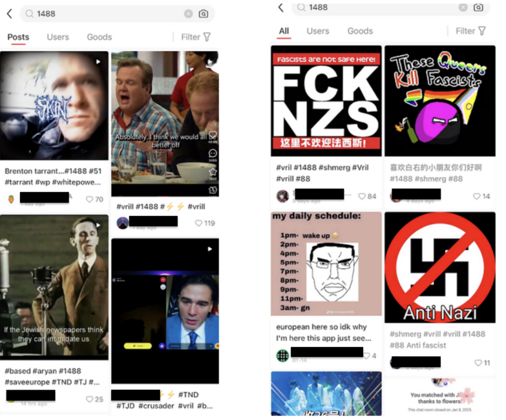Open image search via the camera icon

click(203, 14)
